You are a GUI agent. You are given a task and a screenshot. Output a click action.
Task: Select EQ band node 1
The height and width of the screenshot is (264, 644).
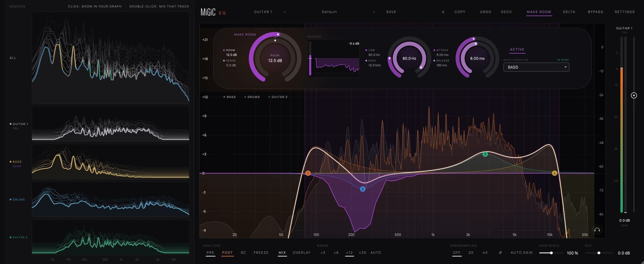[x=308, y=173]
